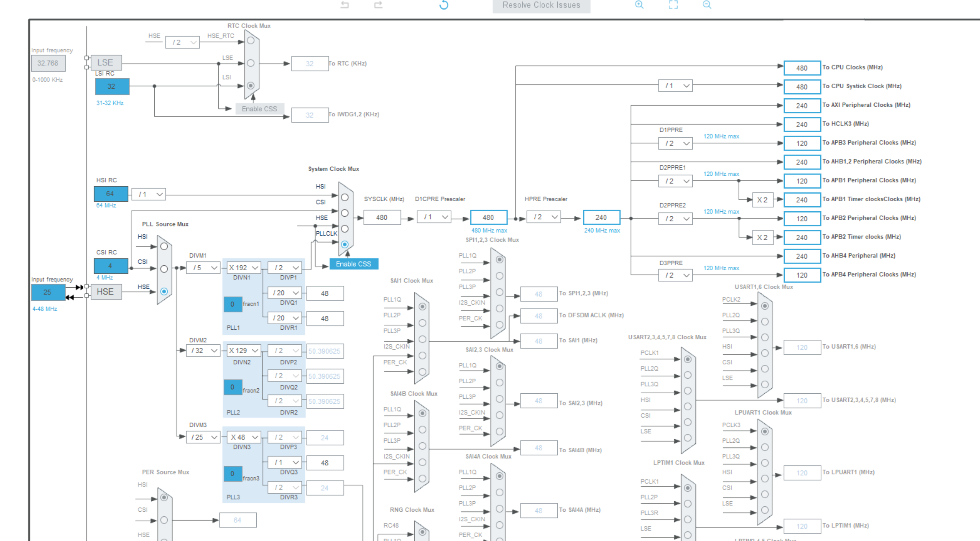Open the DIVM1 /5 divider dropdown
Screen dimensions: 980x541
click(x=203, y=268)
